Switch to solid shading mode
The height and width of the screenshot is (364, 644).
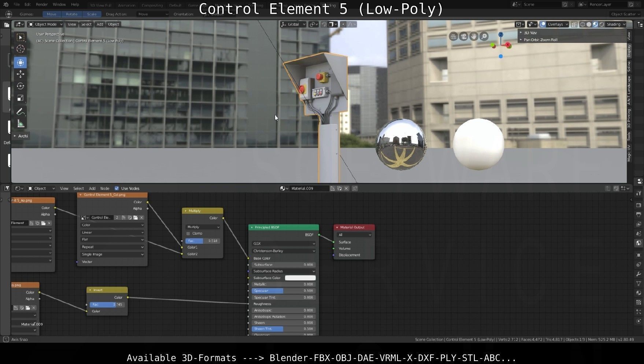click(589, 24)
